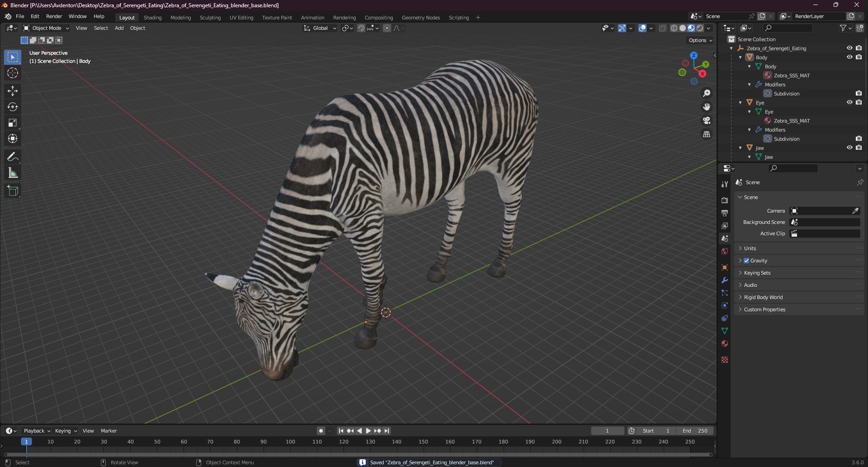Select the Transform tool
Viewport: 868px width, 467px height.
(x=13, y=138)
